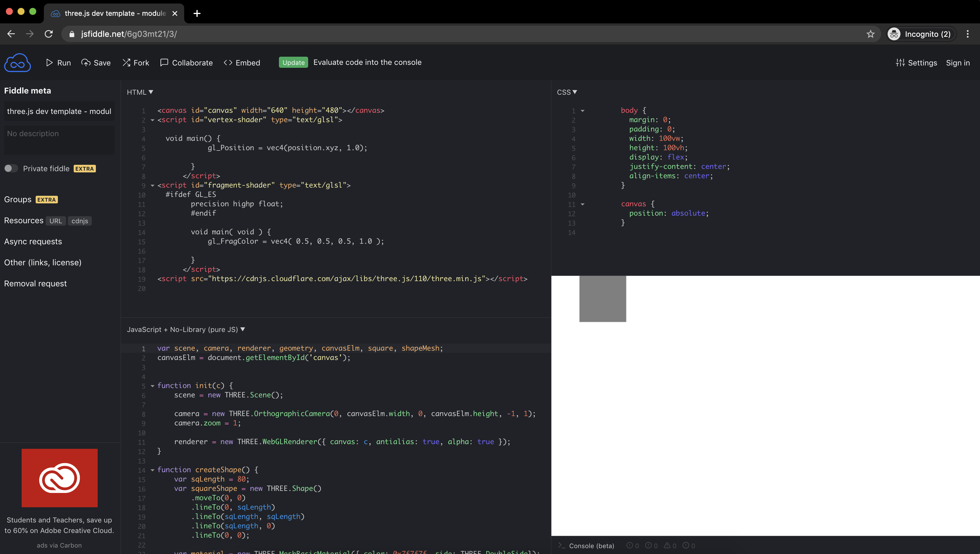Screen dimensions: 980x554
Task: Click the green Update button
Action: click(x=293, y=63)
